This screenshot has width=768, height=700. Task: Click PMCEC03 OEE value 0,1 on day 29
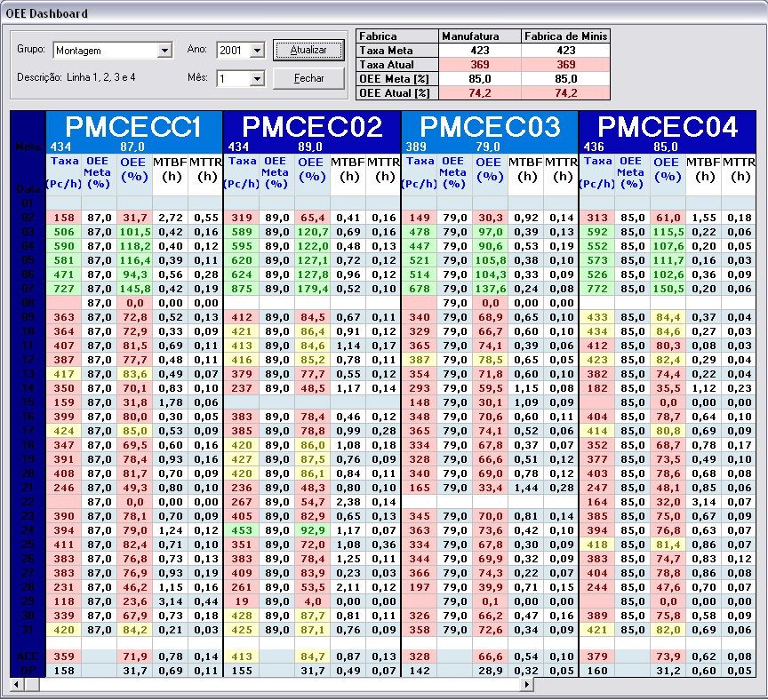pos(491,601)
